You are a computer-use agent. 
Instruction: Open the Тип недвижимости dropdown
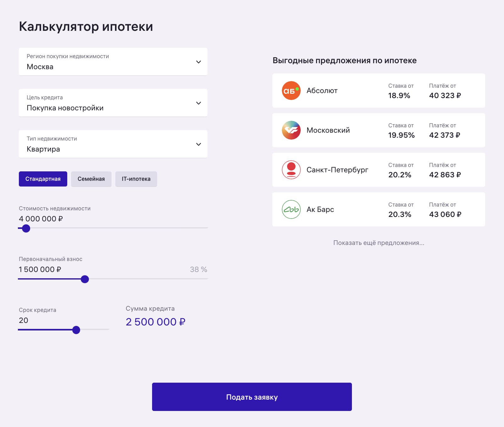(113, 144)
